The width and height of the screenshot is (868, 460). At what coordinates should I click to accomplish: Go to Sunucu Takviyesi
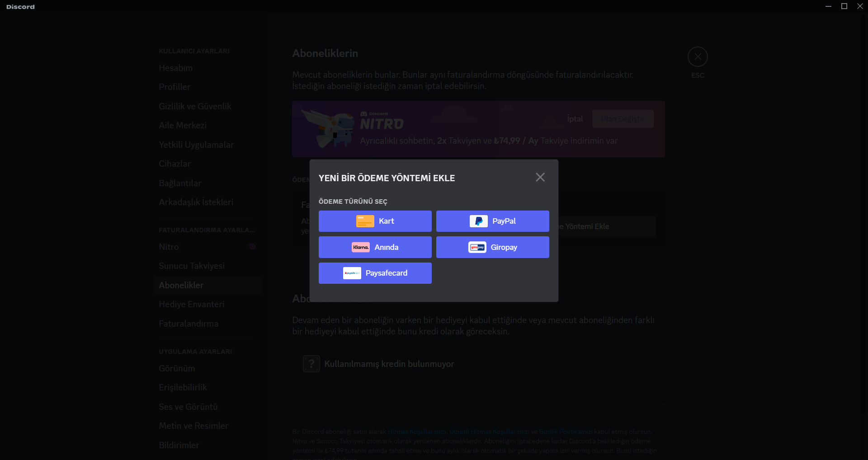[x=208, y=266]
